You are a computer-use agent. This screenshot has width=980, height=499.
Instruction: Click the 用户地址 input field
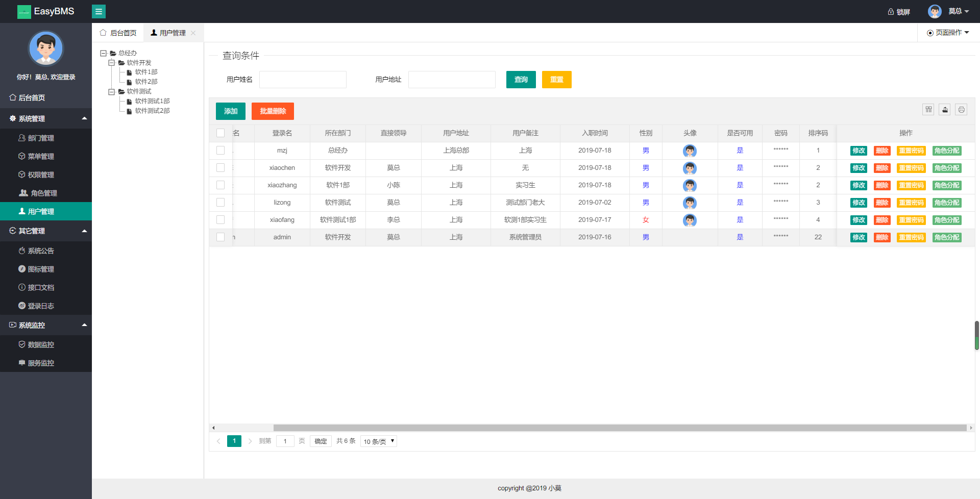(452, 80)
